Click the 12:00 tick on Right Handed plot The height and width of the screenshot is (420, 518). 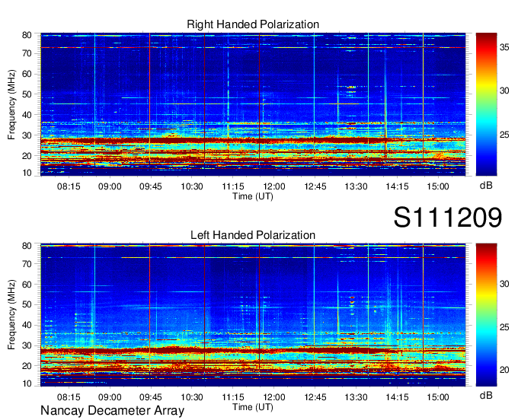click(x=274, y=186)
